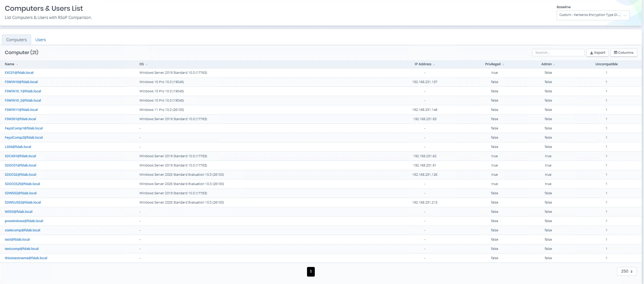Click Admin value true for SDCA01
Image resolution: width=644 pixels, height=284 pixels.
coord(548,156)
